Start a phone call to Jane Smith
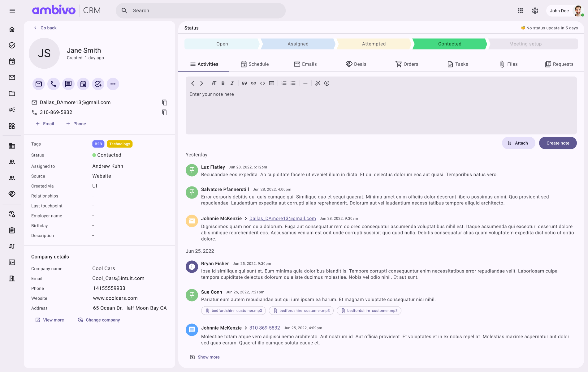 [53, 84]
